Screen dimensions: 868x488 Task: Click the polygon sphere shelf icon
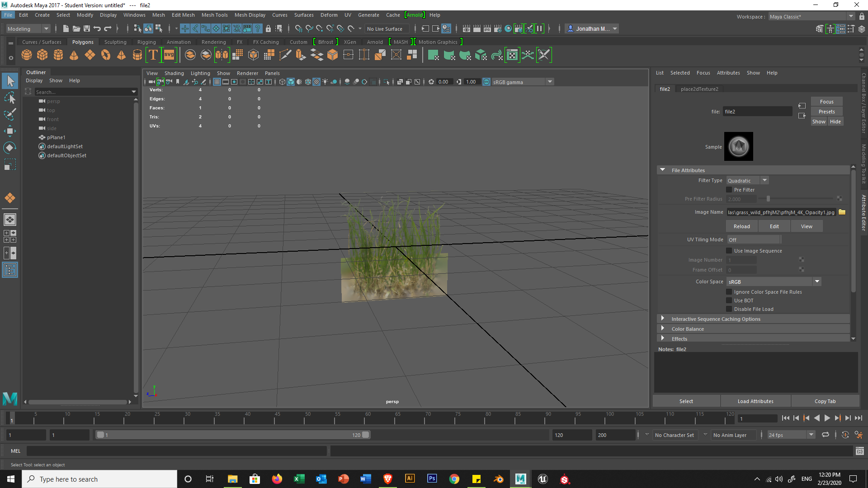[27, 55]
